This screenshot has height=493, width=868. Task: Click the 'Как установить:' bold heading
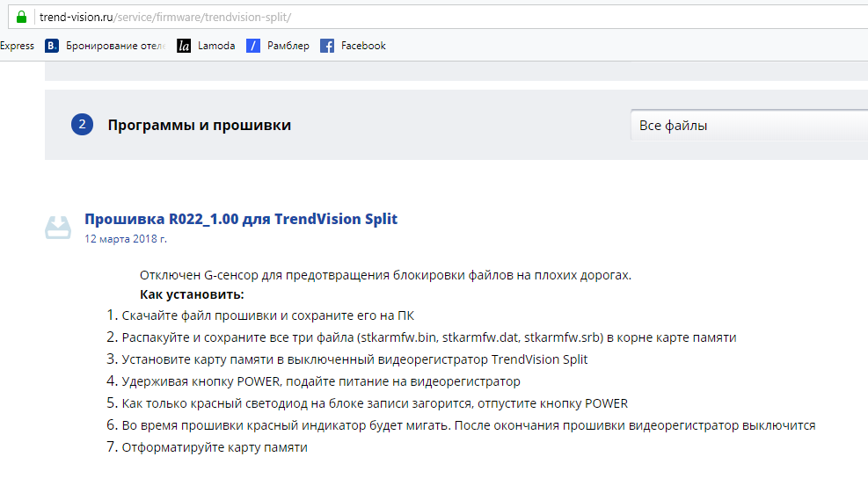(192, 294)
